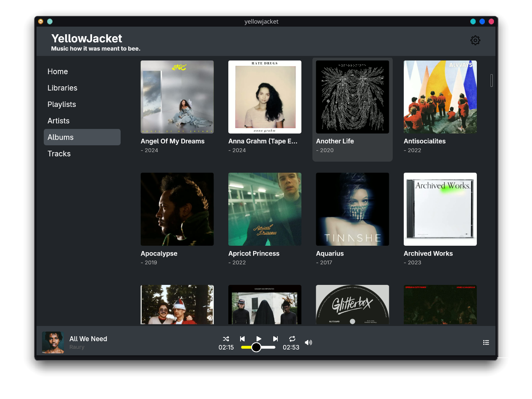Navigate to the Artists section
This screenshot has height=399, width=532.
[x=58, y=121]
